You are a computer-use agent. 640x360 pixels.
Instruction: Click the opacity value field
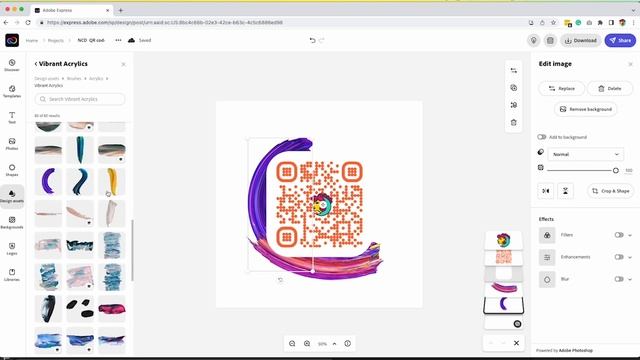pos(629,170)
